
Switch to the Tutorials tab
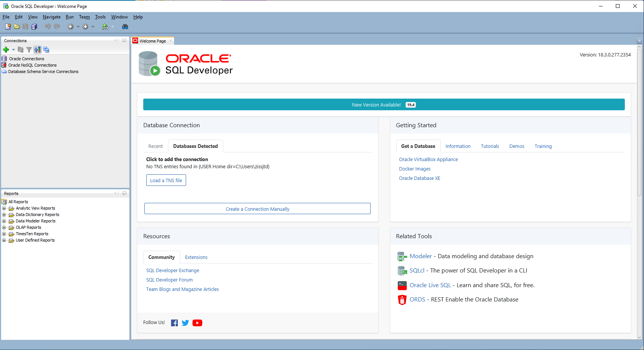coord(490,146)
